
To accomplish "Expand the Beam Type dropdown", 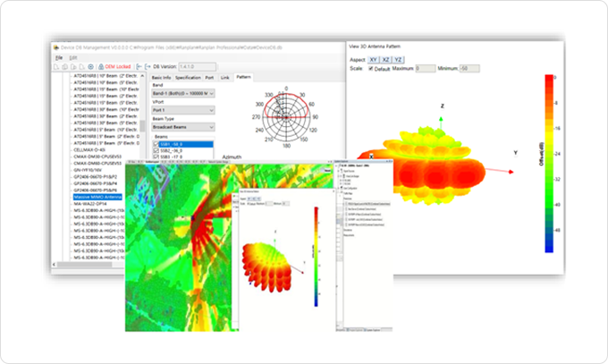I will tap(182, 127).
